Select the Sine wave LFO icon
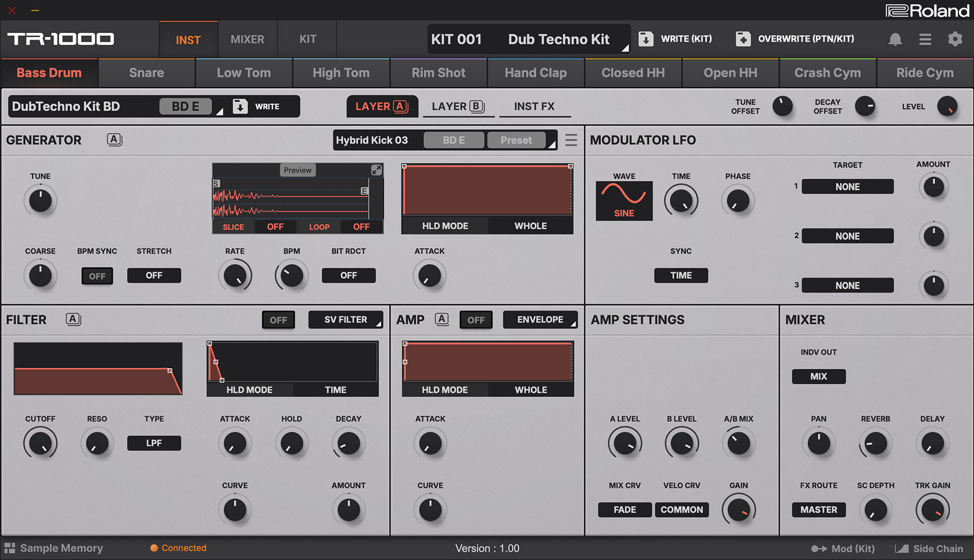 [624, 201]
